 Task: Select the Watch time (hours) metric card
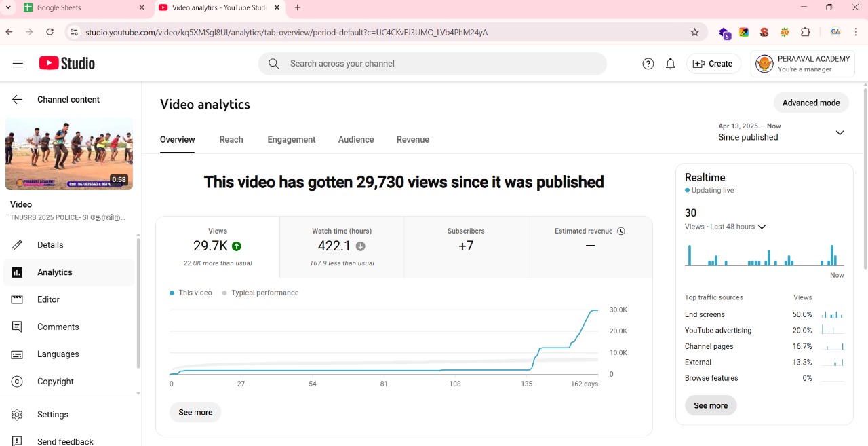[342, 247]
